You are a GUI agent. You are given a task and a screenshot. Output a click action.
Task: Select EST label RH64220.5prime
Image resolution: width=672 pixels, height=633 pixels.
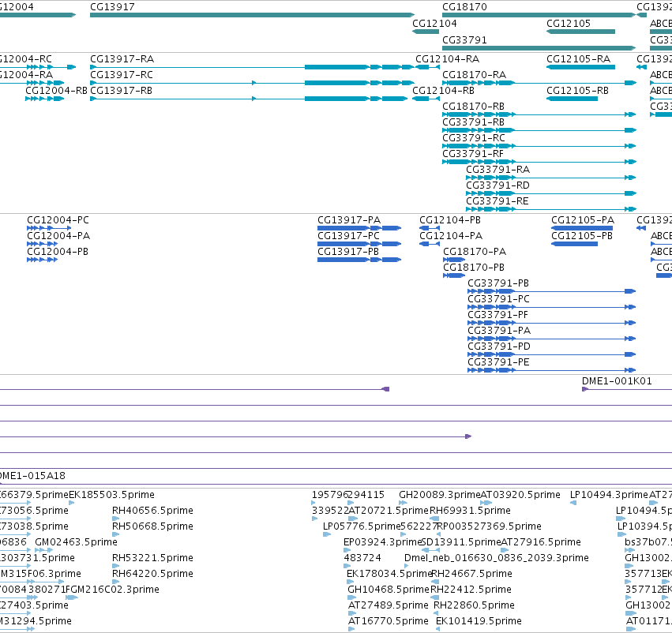152,575
